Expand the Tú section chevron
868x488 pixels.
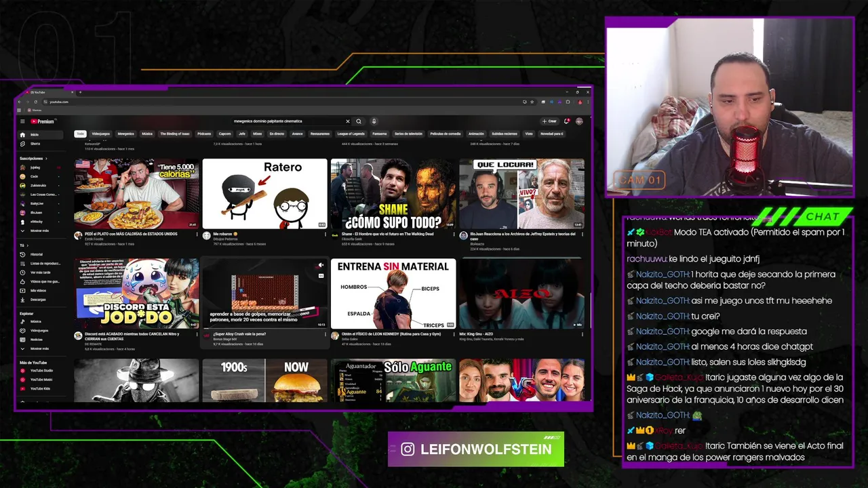click(x=28, y=245)
